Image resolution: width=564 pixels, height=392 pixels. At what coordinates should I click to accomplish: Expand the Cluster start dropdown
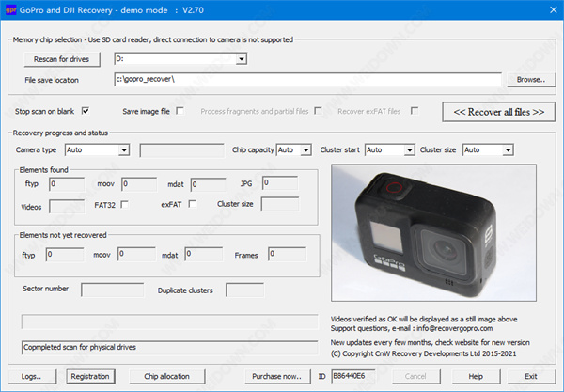coord(408,149)
